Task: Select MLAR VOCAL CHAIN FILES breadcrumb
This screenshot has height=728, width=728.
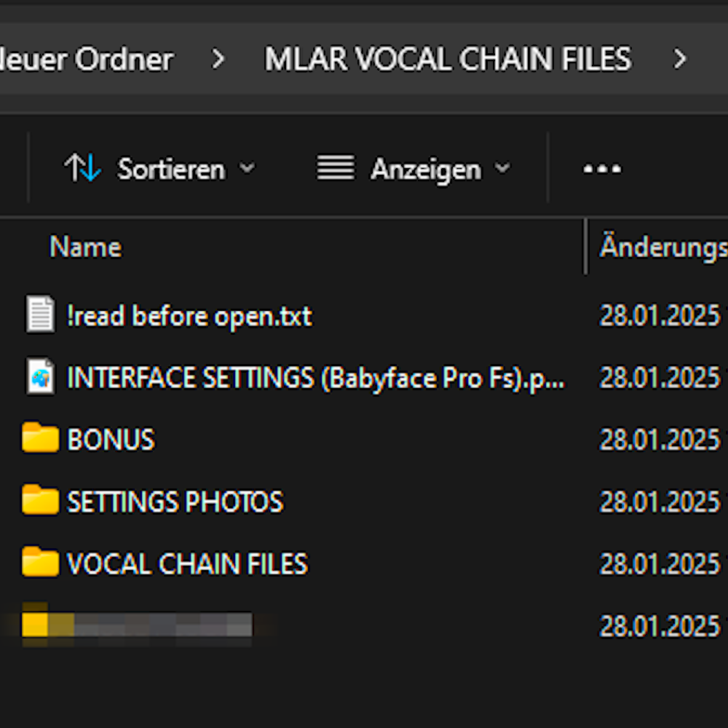Action: tap(448, 60)
